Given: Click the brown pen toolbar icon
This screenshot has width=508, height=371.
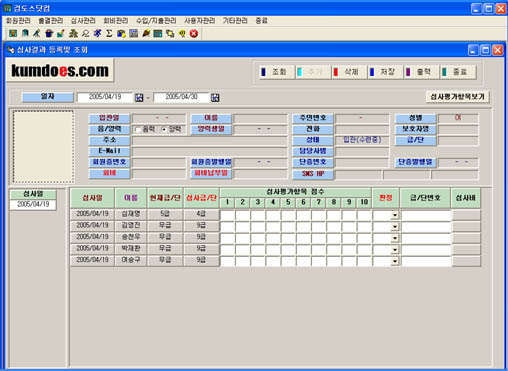Looking at the screenshot, I should 146,33.
